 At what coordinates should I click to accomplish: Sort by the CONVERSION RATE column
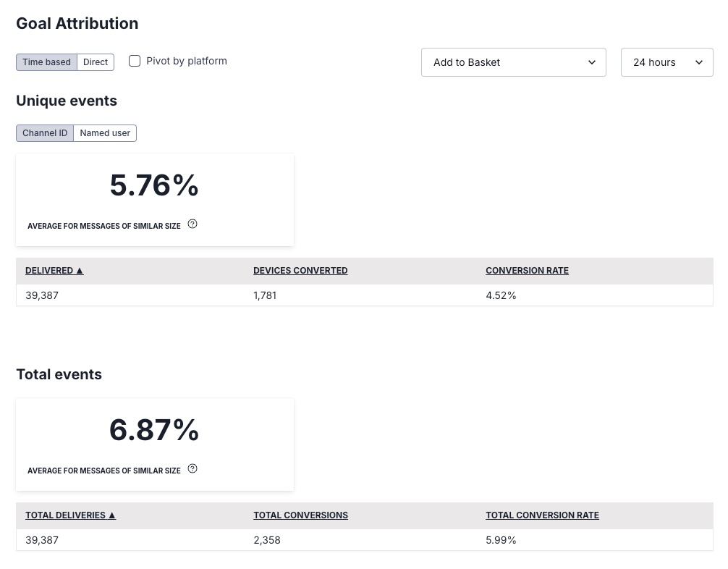[527, 271]
